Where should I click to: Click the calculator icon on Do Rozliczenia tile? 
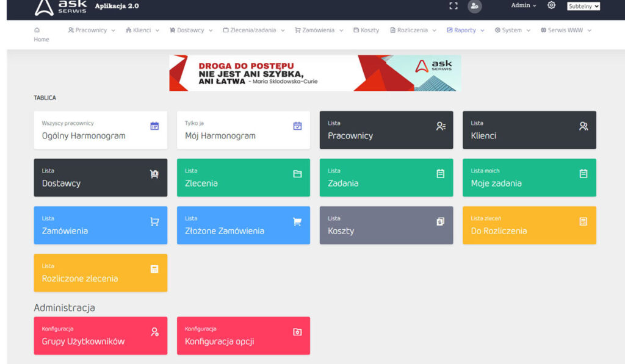click(583, 221)
